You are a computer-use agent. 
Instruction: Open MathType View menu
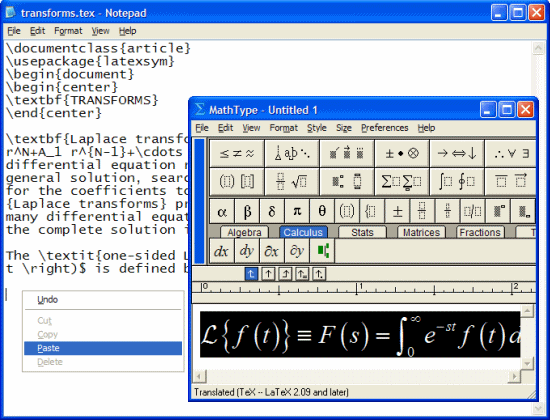[x=251, y=128]
